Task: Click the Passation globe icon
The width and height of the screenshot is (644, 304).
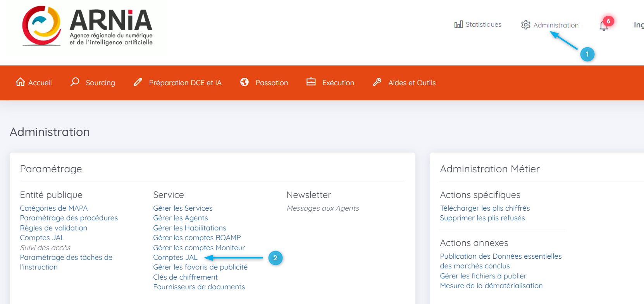Action: pyautogui.click(x=245, y=82)
